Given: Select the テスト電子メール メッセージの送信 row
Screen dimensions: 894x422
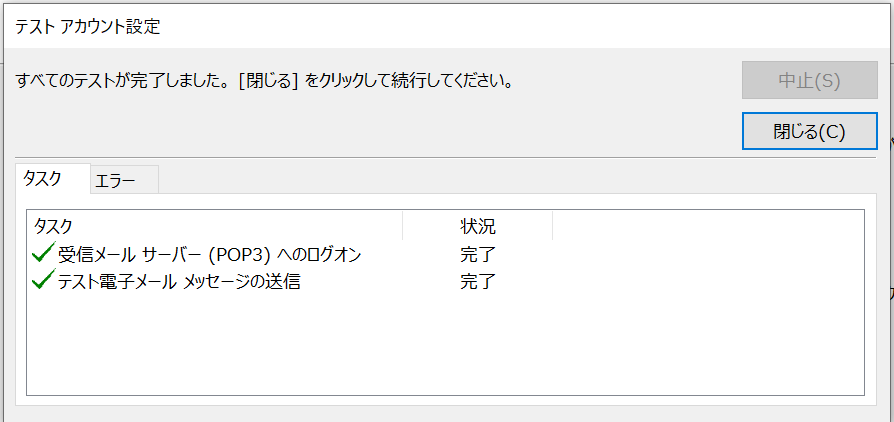Looking at the screenshot, I should click(445, 281).
